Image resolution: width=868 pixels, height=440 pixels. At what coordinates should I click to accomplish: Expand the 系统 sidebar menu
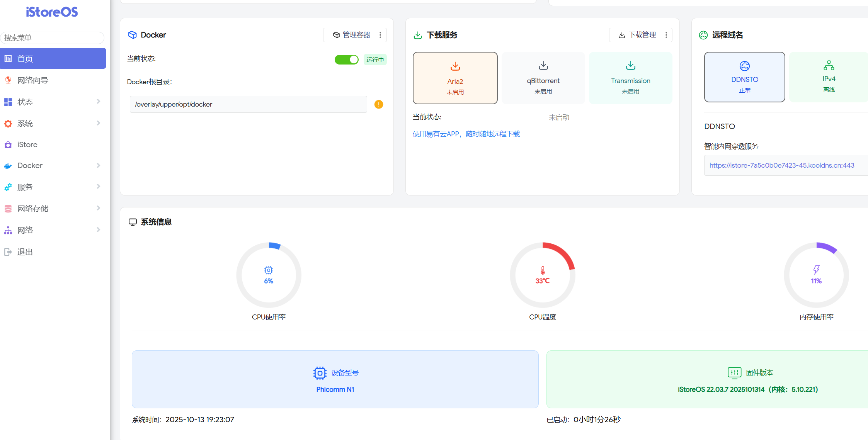click(98, 123)
